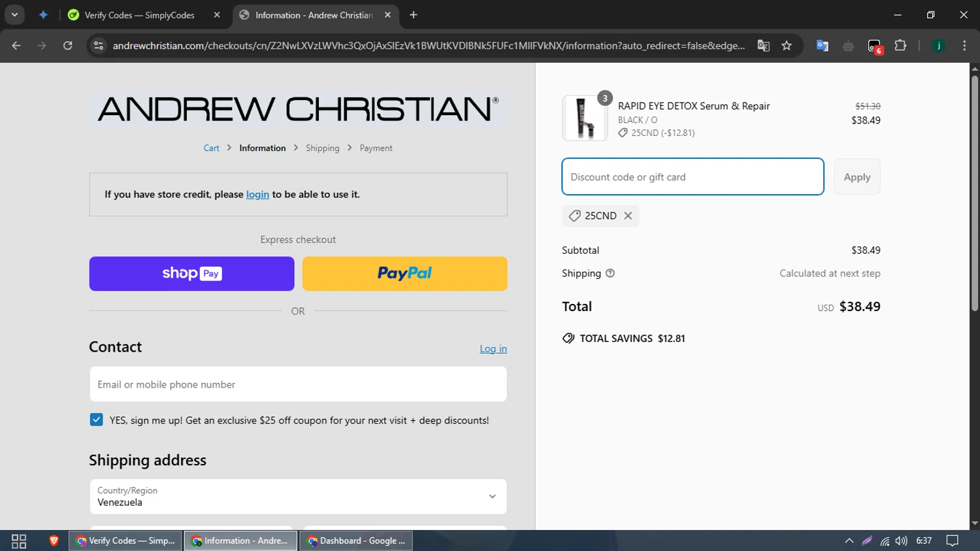
Task: Click the $38.49 total amount
Action: click(860, 307)
